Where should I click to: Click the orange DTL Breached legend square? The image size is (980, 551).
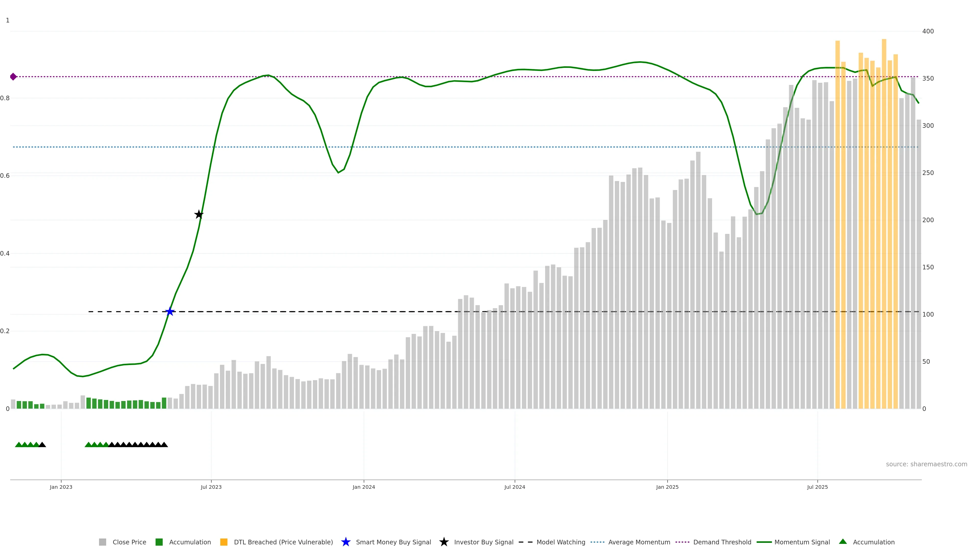coord(224,542)
